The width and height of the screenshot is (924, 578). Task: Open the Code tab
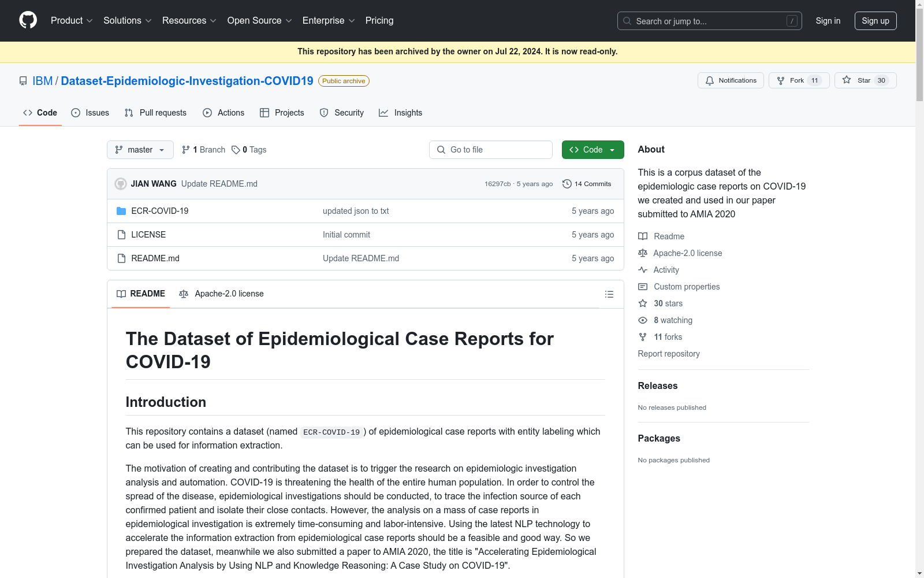coord(40,113)
